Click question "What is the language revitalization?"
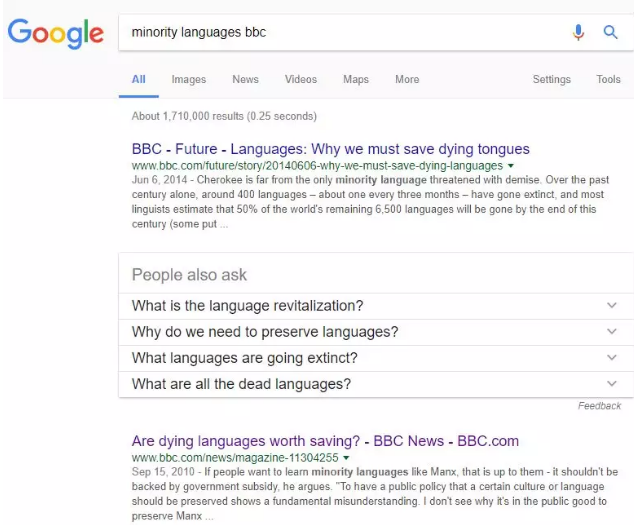 click(x=247, y=306)
